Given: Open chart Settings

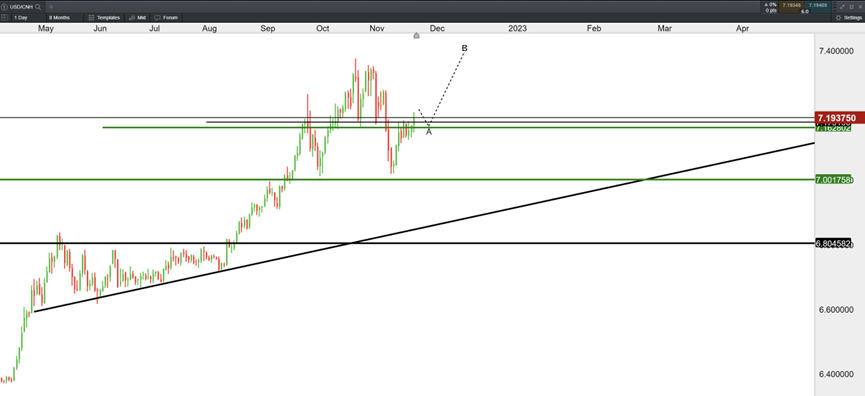Looking at the screenshot, I should (x=848, y=18).
